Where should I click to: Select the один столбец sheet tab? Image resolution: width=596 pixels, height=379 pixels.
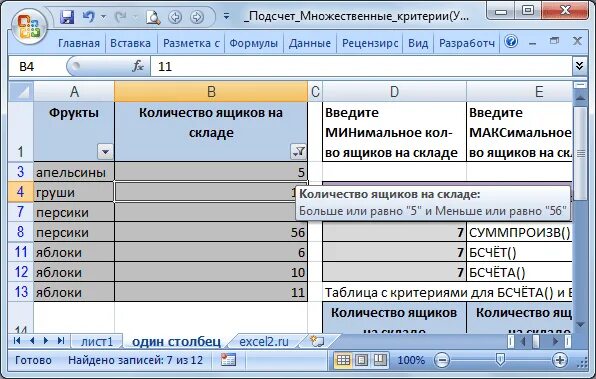tap(176, 341)
